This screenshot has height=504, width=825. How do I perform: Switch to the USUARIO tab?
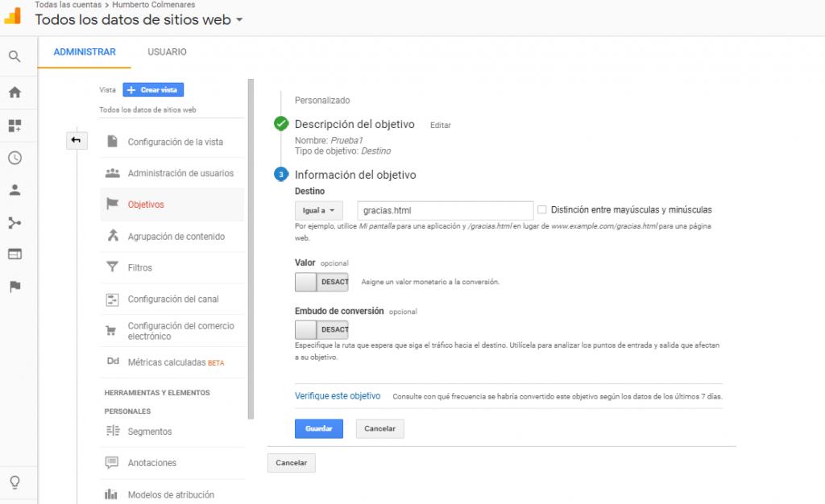click(x=167, y=51)
